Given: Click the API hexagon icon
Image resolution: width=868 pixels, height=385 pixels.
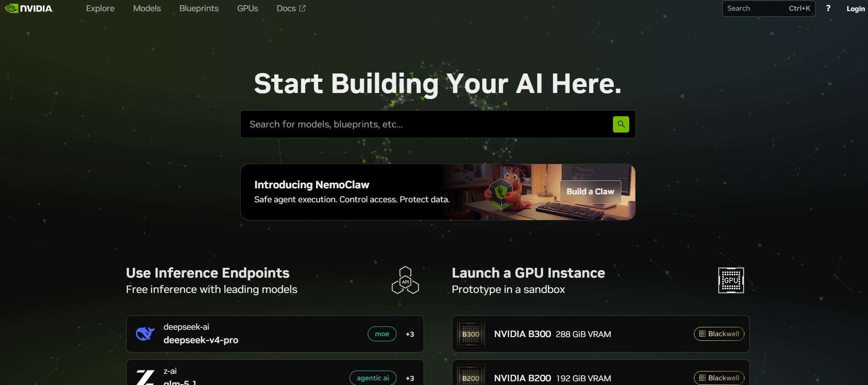Looking at the screenshot, I should click(x=405, y=280).
